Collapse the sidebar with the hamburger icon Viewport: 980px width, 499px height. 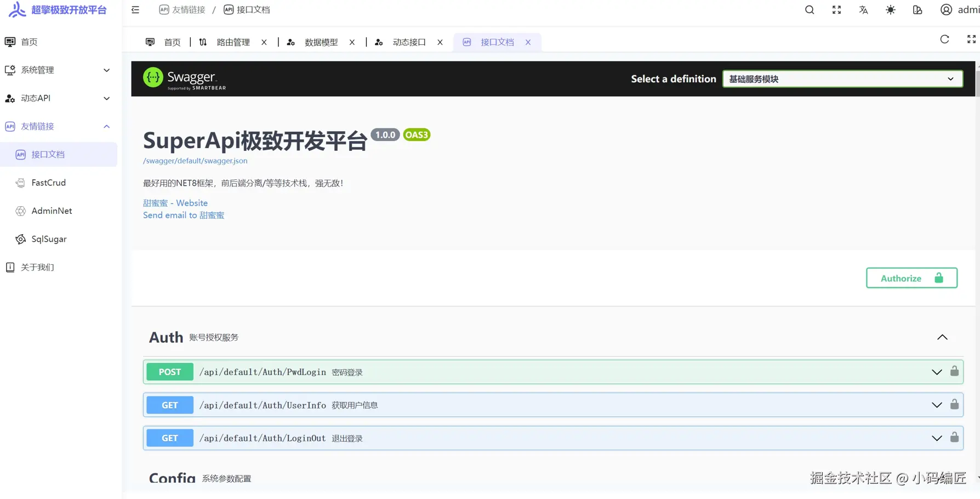[x=135, y=9]
